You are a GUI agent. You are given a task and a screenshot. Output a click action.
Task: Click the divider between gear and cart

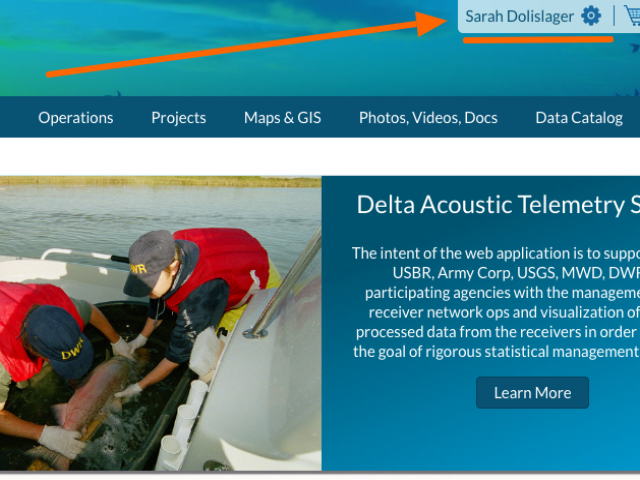[x=614, y=16]
